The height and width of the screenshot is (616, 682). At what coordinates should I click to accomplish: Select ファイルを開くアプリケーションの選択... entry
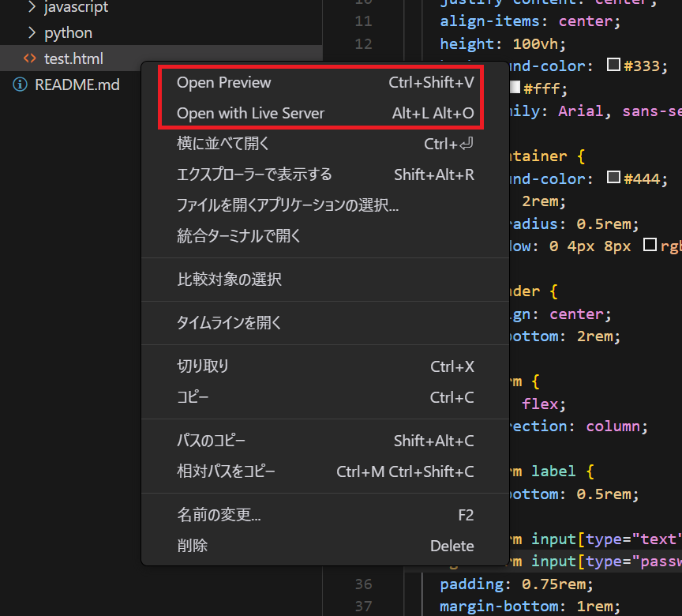click(x=325, y=205)
